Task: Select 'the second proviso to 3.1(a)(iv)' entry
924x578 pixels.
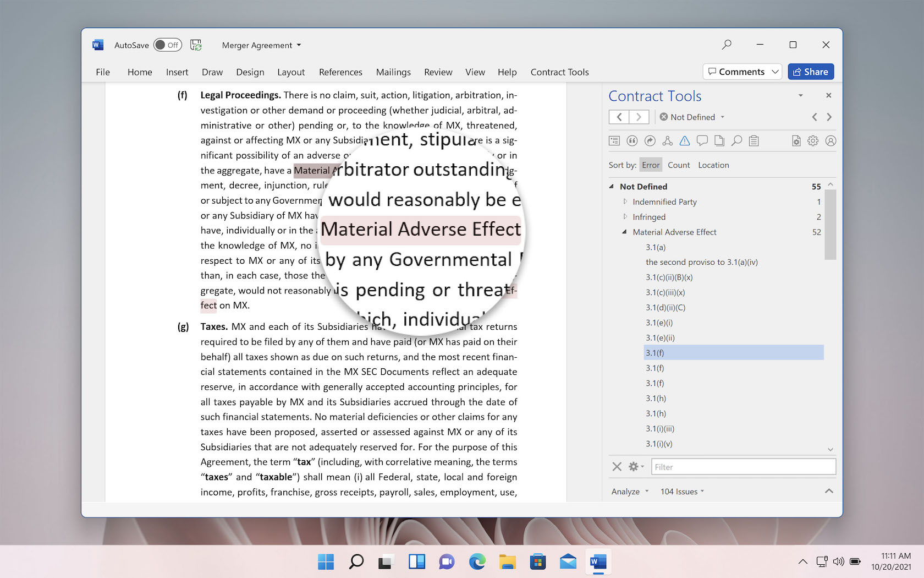Action: click(702, 262)
